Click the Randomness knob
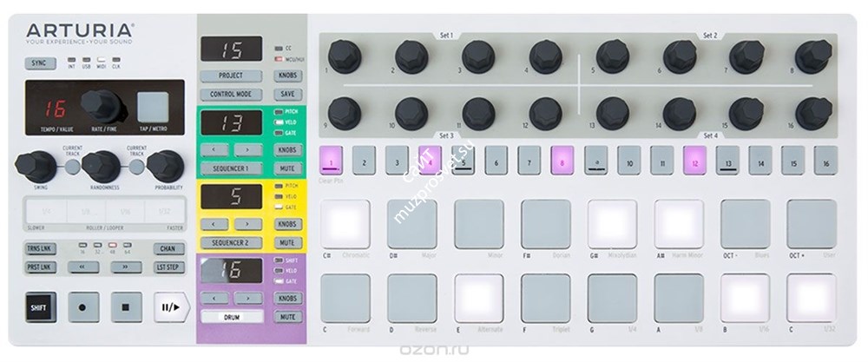The width and height of the screenshot is (868, 362). [x=101, y=166]
